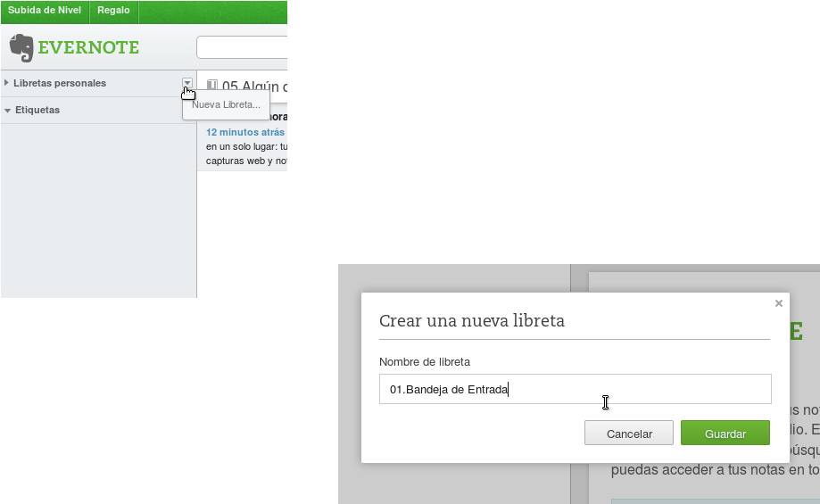Select the Libretas personales label

click(60, 83)
